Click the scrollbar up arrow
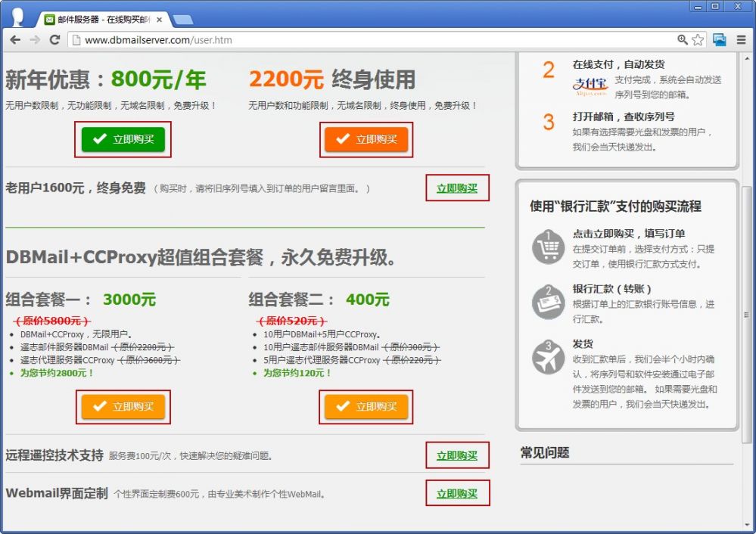This screenshot has height=534, width=756. coord(746,57)
